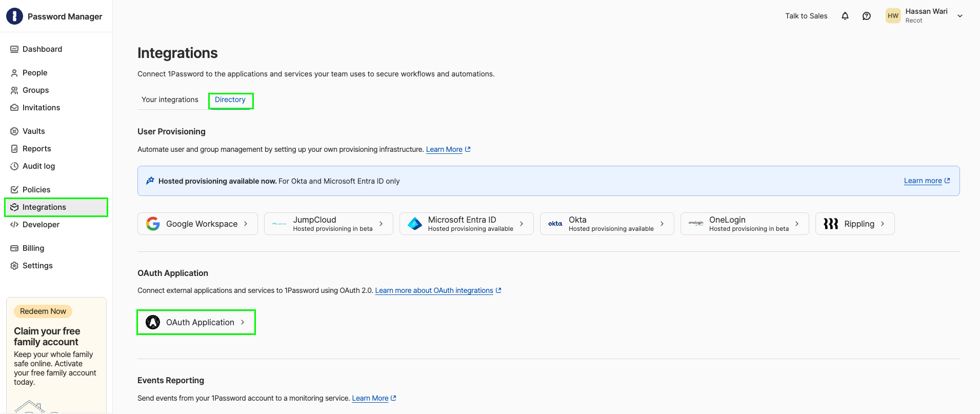The image size is (980, 414).
Task: Click the HW user avatar
Action: (x=893, y=16)
